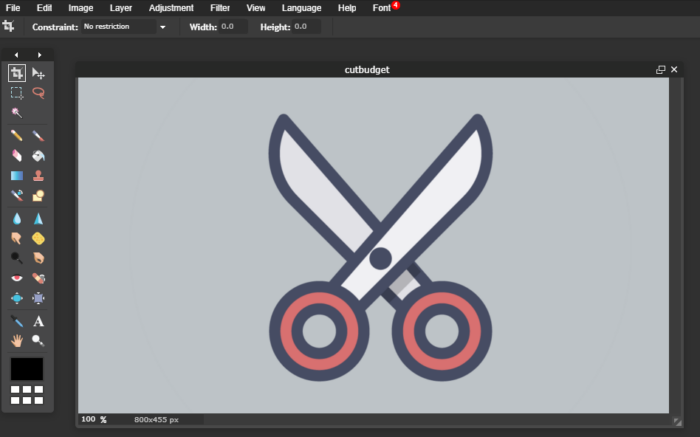Activate the Magic Wand tool
This screenshot has width=700, height=437.
click(17, 113)
